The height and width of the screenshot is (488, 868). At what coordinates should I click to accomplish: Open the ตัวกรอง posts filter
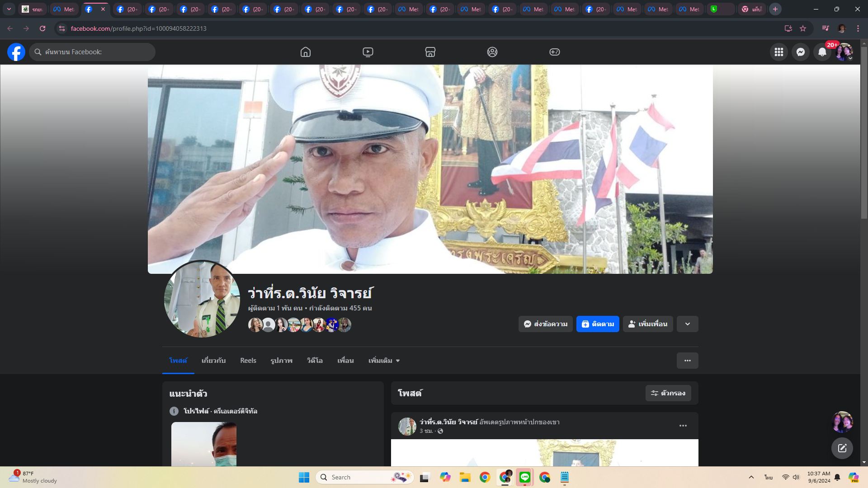pos(668,393)
